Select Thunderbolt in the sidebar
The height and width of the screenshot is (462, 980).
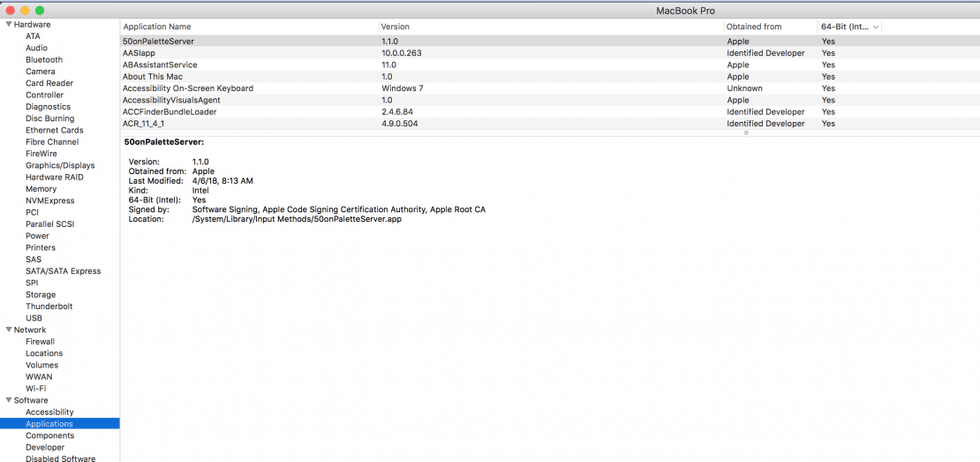[x=49, y=306]
